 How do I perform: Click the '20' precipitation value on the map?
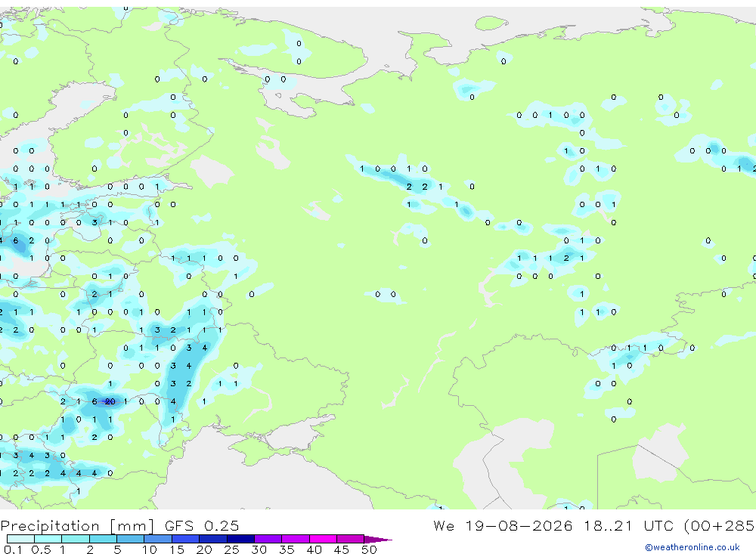(x=110, y=401)
